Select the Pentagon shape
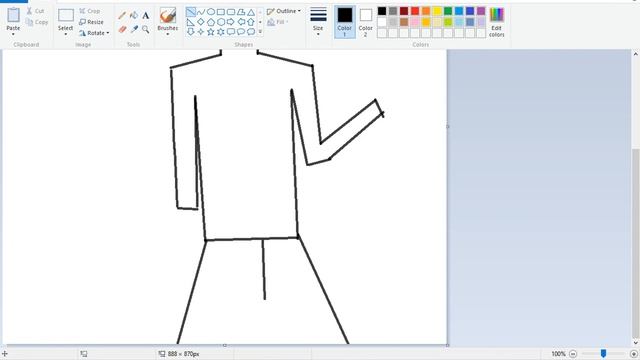The width and height of the screenshot is (640, 360). click(211, 22)
